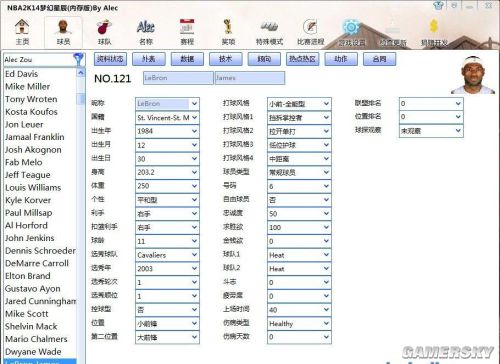
Task: Open the 球队1 Heat dropdown
Action: click(299, 255)
